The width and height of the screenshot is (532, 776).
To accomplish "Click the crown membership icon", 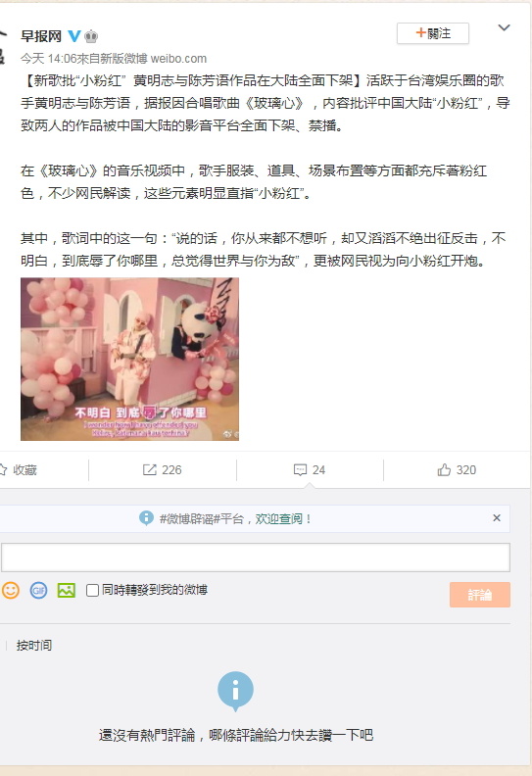I will [91, 36].
